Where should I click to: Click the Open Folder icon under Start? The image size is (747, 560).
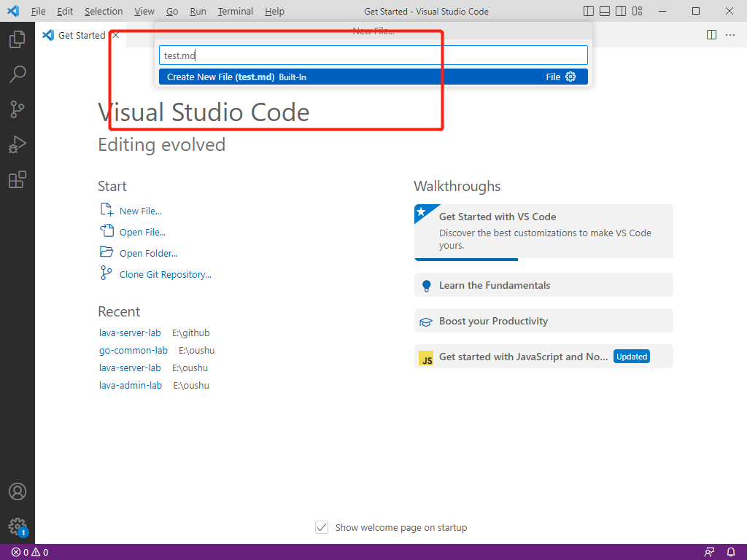click(x=107, y=252)
